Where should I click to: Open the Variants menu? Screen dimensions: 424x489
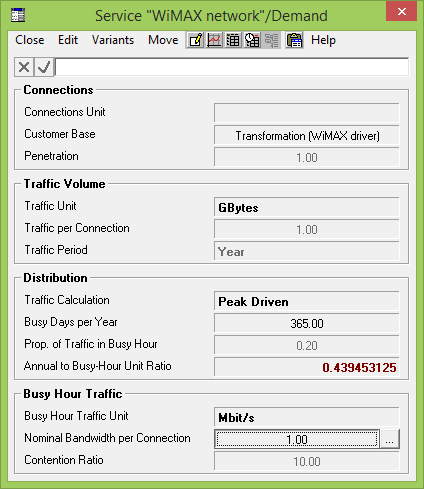(113, 40)
